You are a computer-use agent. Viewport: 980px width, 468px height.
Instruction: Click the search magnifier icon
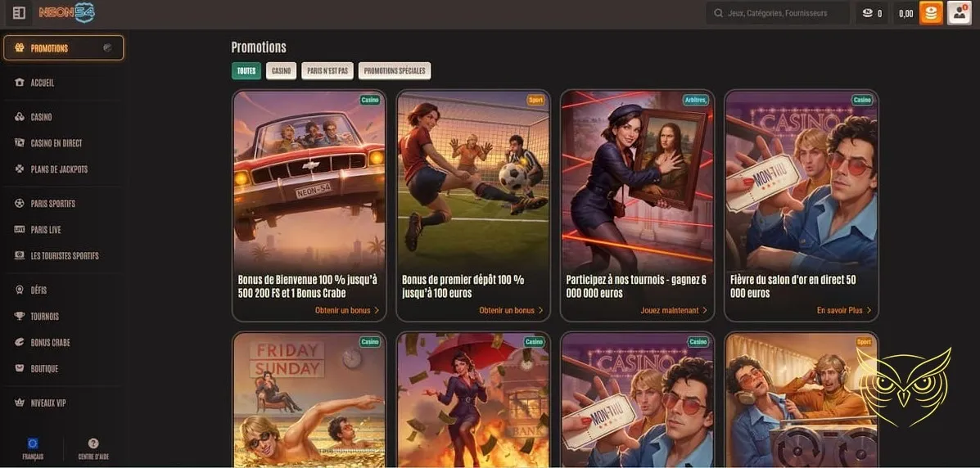coord(718,13)
